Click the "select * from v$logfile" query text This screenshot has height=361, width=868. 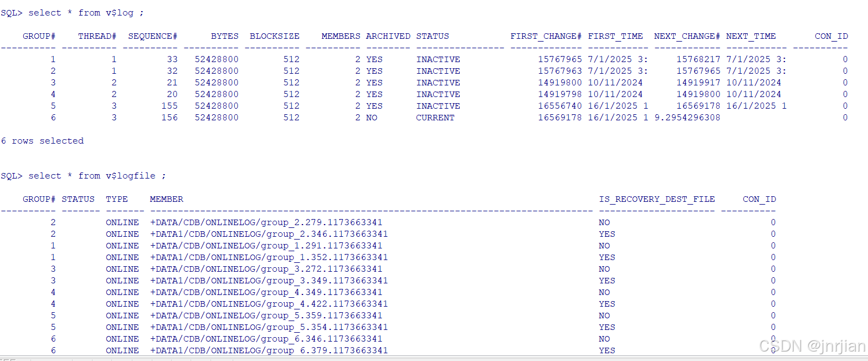[x=97, y=175]
